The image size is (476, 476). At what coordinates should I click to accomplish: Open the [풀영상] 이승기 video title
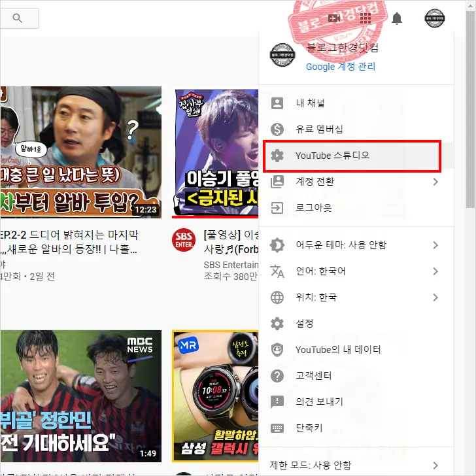(231, 242)
